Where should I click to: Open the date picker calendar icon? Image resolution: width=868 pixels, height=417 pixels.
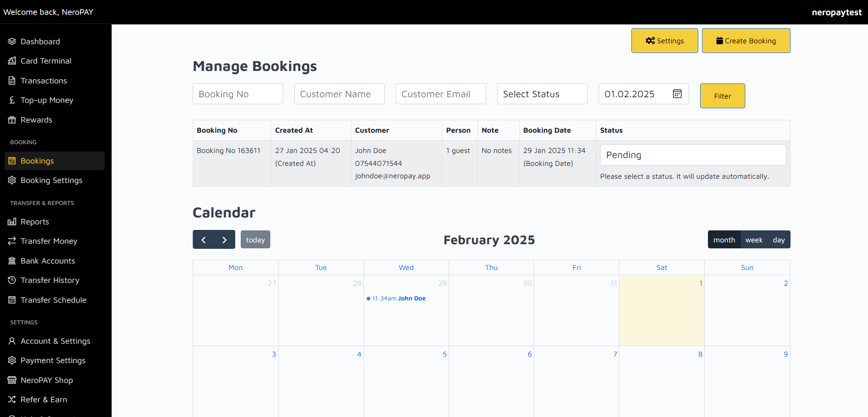point(677,94)
